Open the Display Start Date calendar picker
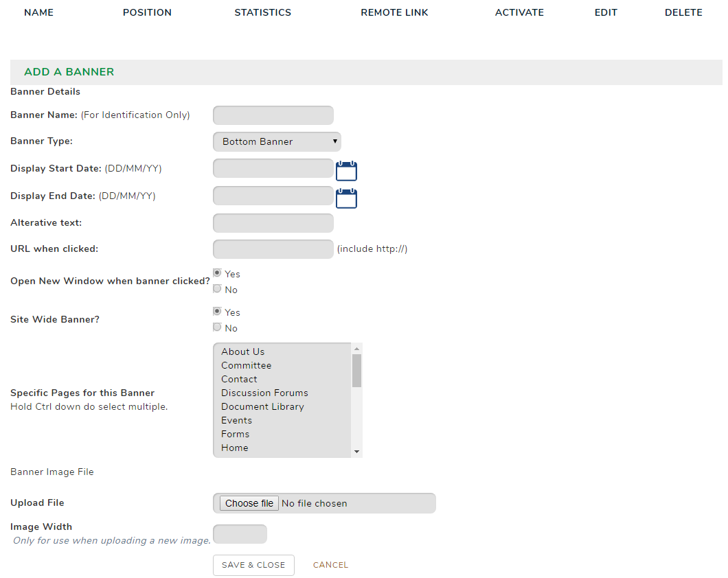This screenshot has height=578, width=728. [346, 170]
